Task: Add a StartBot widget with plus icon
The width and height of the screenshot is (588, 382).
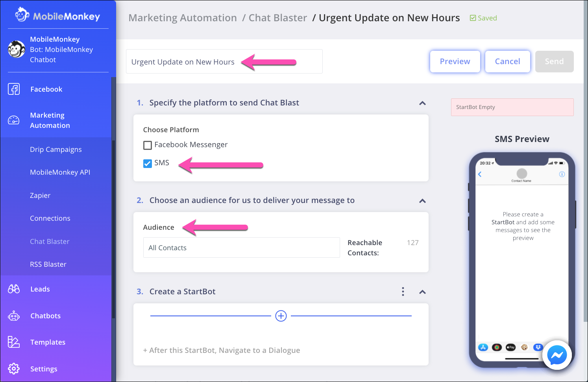Action: 281,316
